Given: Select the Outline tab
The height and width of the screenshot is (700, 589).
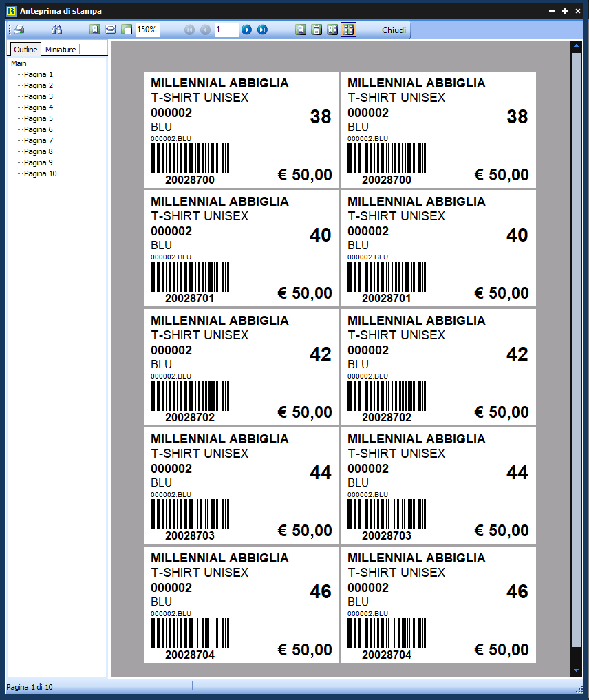Looking at the screenshot, I should coord(25,50).
